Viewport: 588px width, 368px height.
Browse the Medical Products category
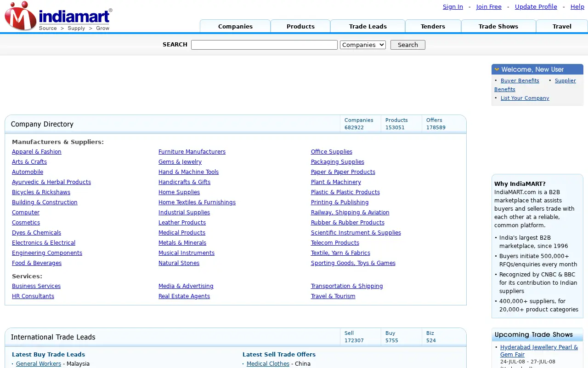[x=182, y=233]
